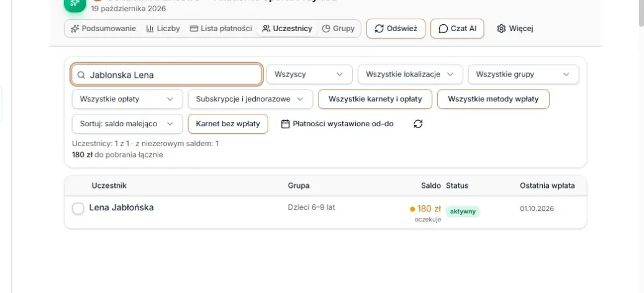
Task: Click Wszystkie karnety i opłaty button
Action: 375,99
